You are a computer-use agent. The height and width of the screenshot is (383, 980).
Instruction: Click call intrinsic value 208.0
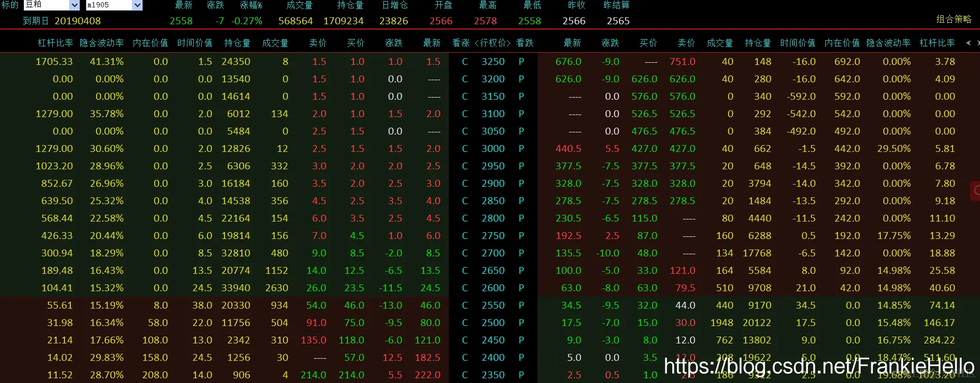[155, 375]
